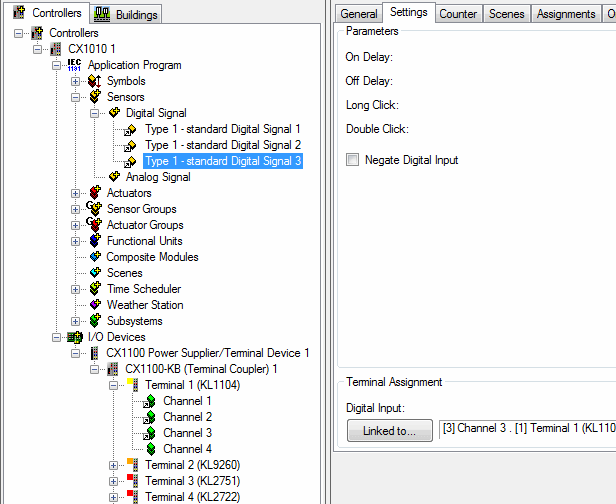
Task: Expand the Time Scheduler node
Action: pyautogui.click(x=75, y=290)
